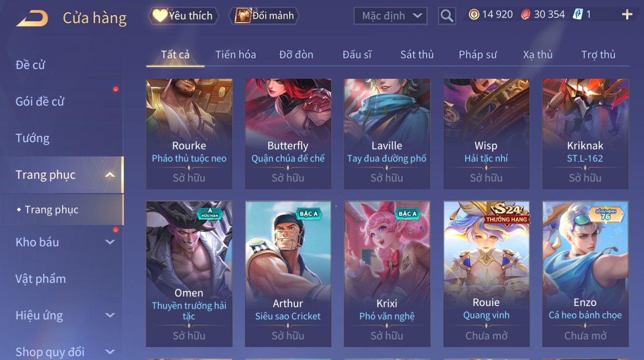Click the red gem currency icon
The width and height of the screenshot is (644, 360).
(525, 15)
